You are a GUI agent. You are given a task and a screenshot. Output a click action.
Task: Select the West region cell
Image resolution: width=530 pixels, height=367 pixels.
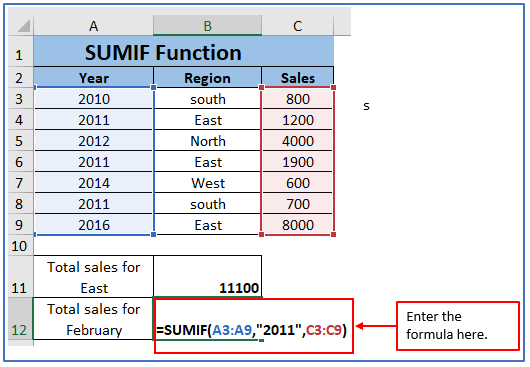208,182
